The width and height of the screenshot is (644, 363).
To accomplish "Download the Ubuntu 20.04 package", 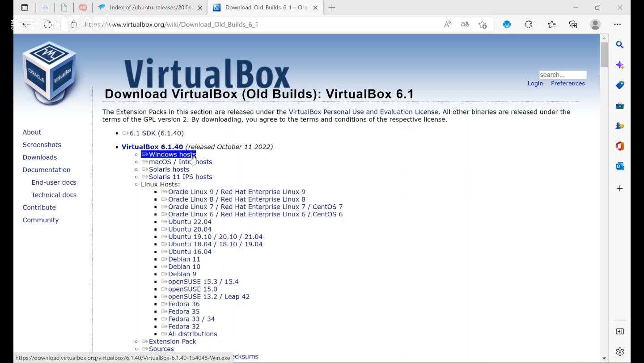I will [186, 229].
